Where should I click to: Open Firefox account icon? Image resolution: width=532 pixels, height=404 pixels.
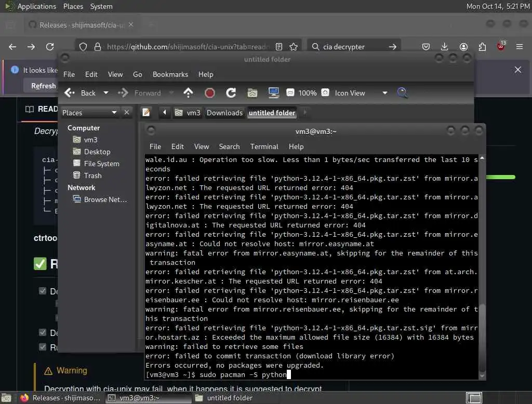[x=463, y=47]
